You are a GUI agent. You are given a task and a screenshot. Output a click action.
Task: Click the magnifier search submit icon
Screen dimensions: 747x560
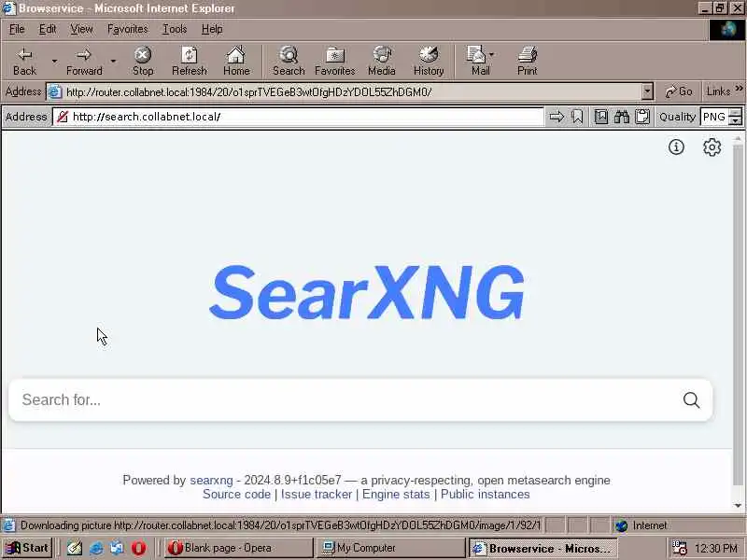click(691, 400)
